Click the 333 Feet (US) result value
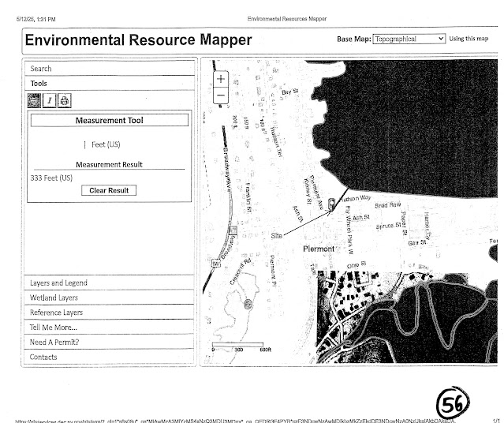This screenshot has width=504, height=423. tap(51, 178)
